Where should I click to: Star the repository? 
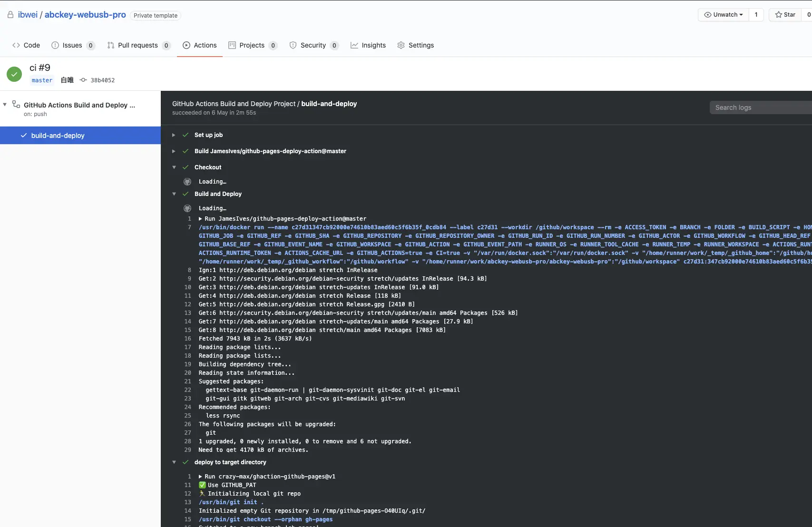pyautogui.click(x=785, y=15)
